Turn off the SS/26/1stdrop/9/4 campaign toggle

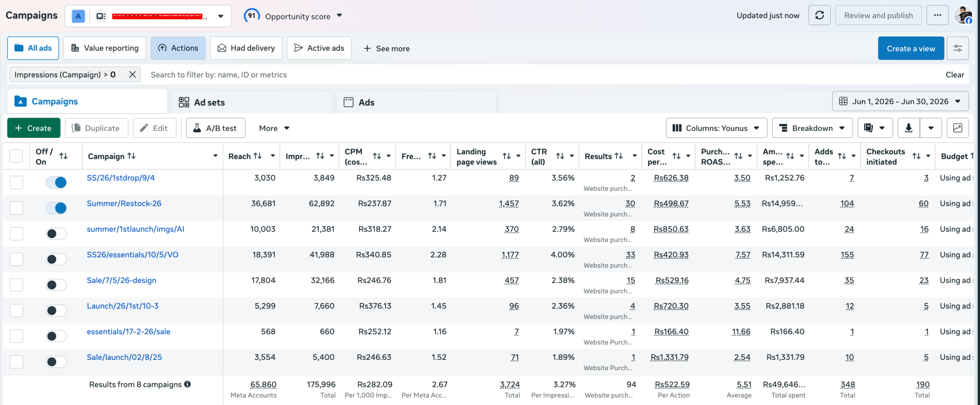pyautogui.click(x=56, y=182)
